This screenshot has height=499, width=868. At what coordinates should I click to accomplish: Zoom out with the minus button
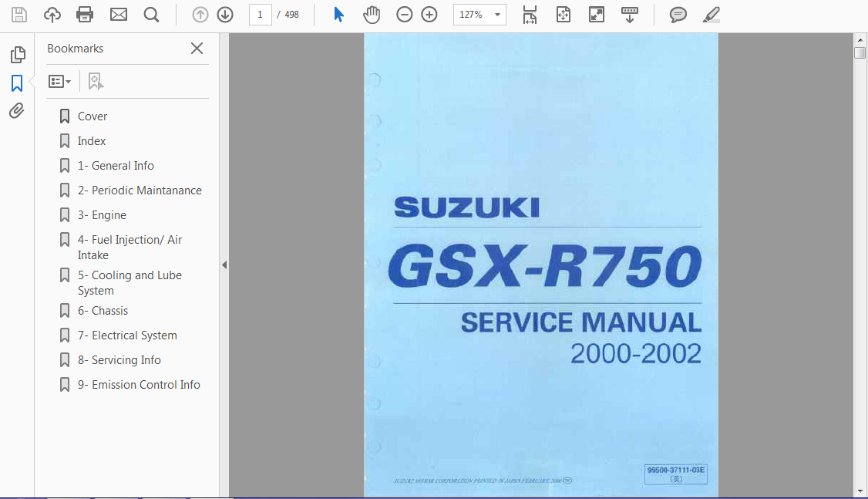pyautogui.click(x=404, y=15)
